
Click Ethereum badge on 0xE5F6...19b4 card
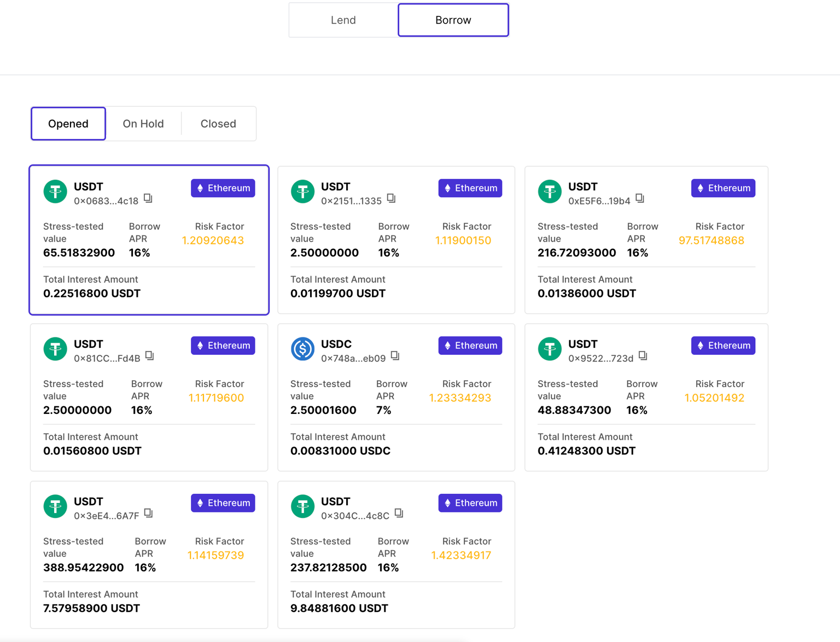(722, 188)
